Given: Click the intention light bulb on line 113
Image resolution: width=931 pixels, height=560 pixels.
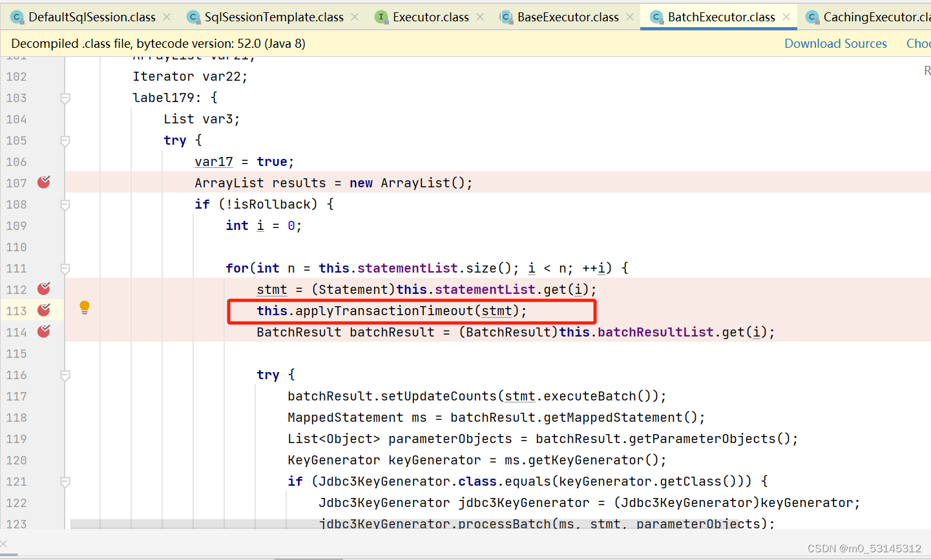Looking at the screenshot, I should click(84, 308).
